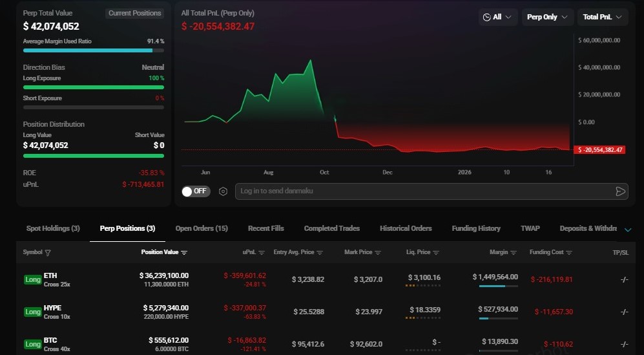Open the All time range dropdown
Screen dimensions: 644x355
pos(497,17)
